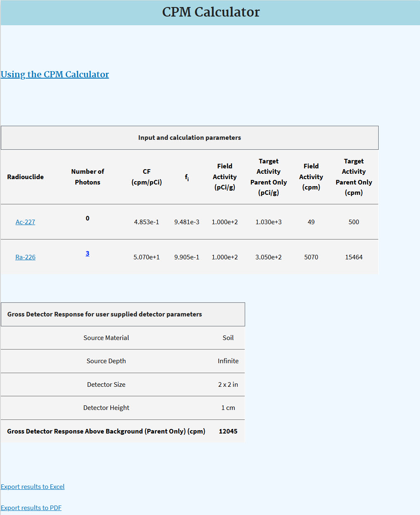
Task: Click the '2 x 2 in' detector size value
Action: coord(228,385)
